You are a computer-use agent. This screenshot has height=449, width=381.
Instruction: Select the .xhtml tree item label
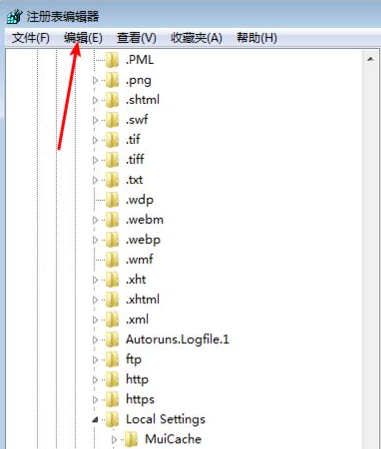[x=143, y=299]
